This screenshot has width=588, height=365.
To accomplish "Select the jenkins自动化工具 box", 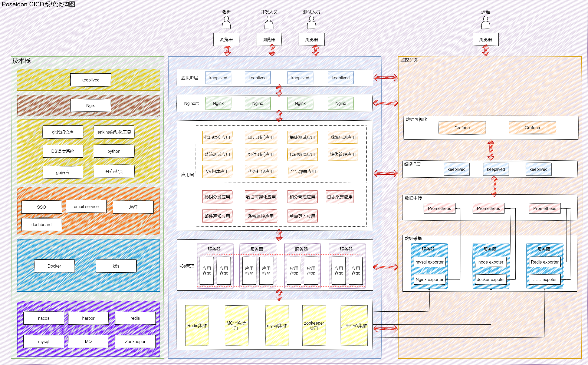I will (114, 132).
